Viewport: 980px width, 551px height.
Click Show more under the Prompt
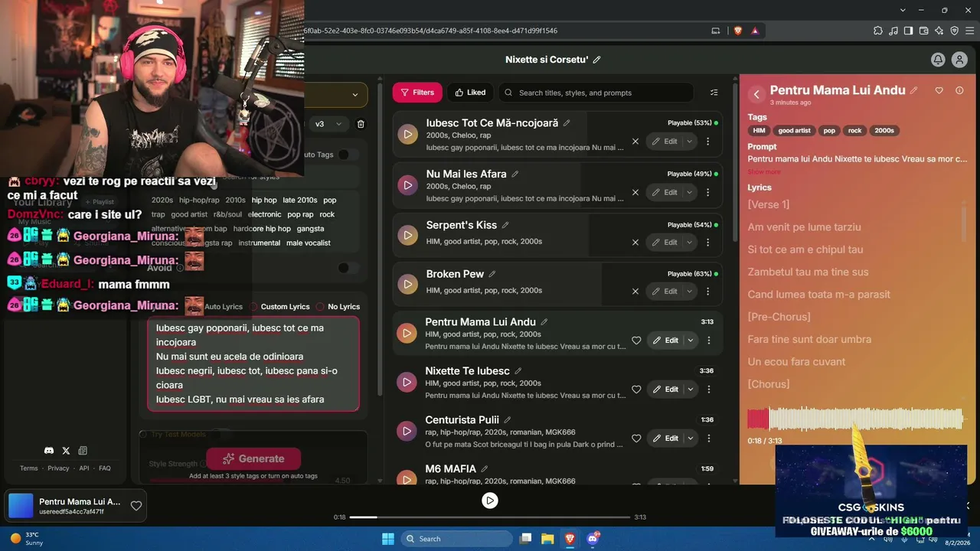[764, 171]
